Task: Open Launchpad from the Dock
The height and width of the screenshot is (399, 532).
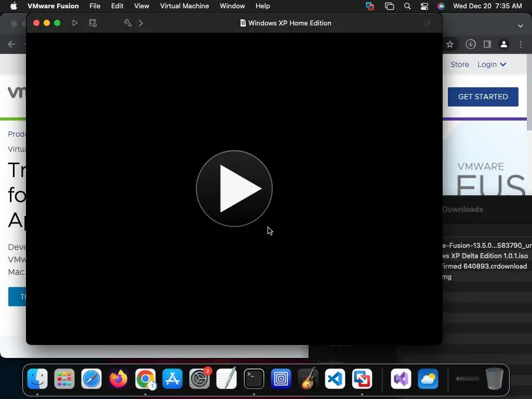Action: pyautogui.click(x=64, y=379)
